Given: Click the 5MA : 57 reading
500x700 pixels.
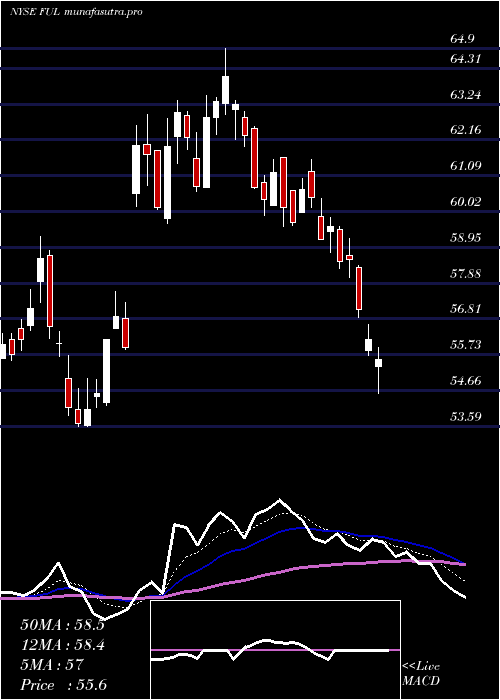Looking at the screenshot, I should (52, 665).
